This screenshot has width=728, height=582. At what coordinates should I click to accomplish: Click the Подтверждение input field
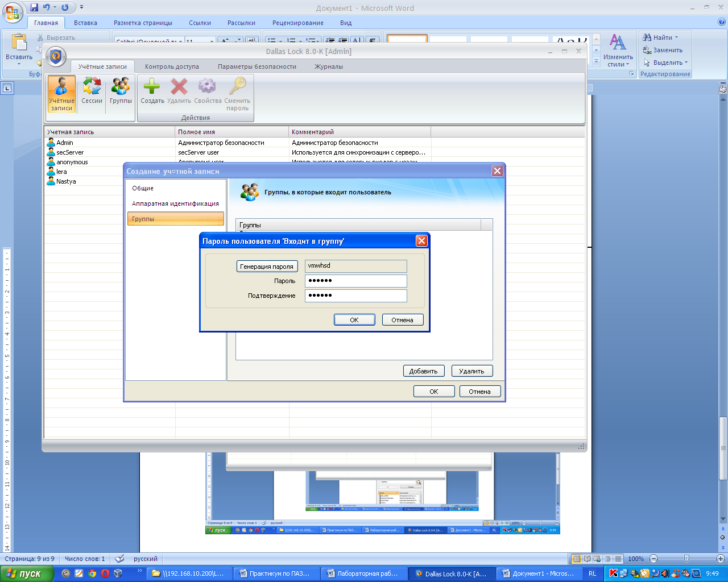coord(356,296)
